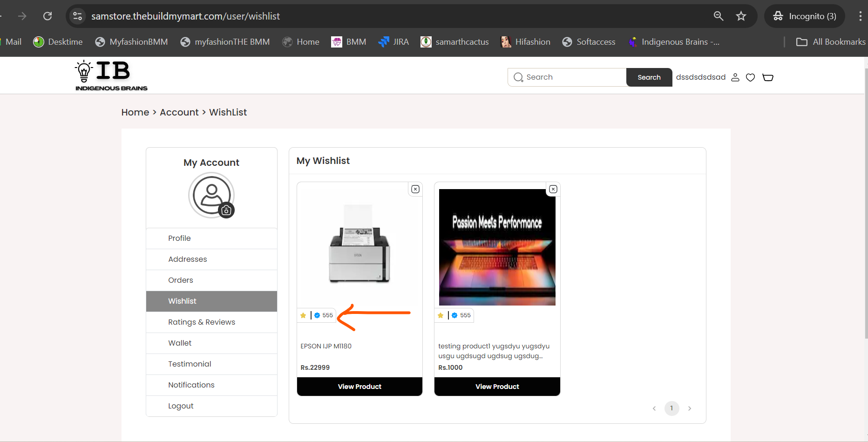Click the profile avatar picture
This screenshot has width=868, height=442.
[211, 195]
